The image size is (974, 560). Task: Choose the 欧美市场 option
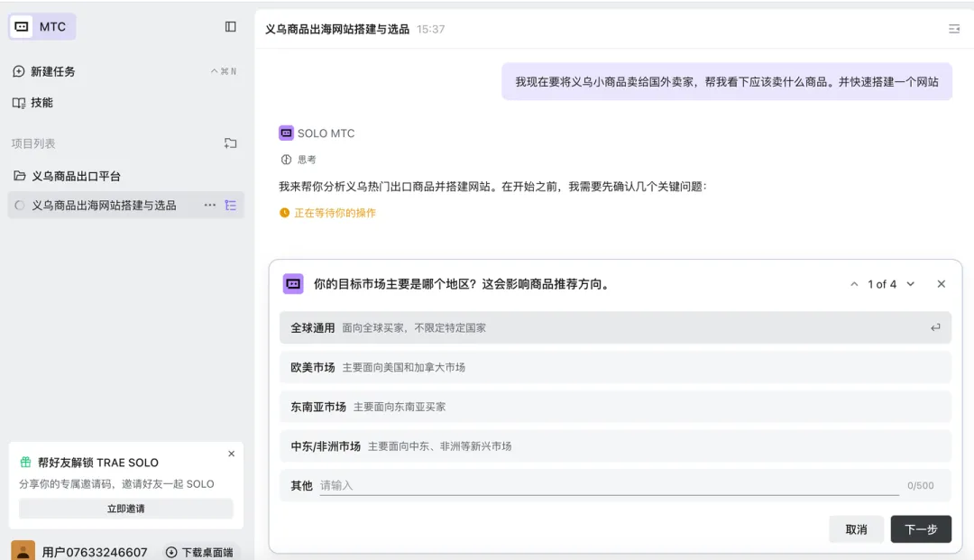coord(615,368)
